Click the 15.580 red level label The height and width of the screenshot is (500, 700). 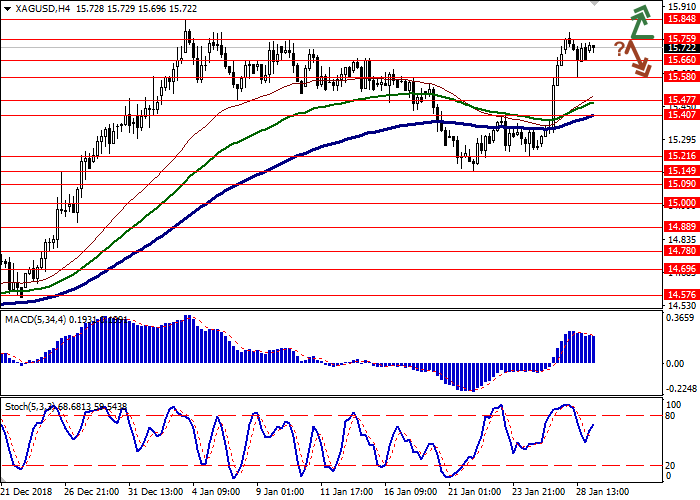(681, 76)
